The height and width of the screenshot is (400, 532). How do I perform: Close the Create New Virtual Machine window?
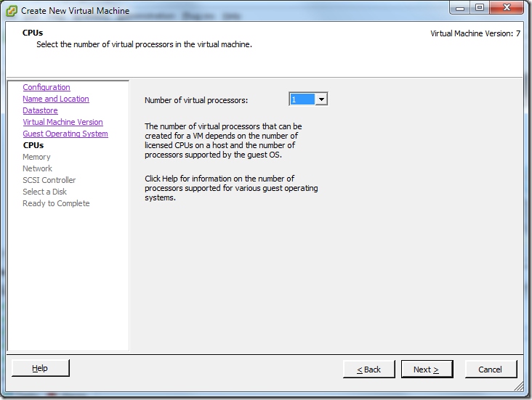coord(507,8)
